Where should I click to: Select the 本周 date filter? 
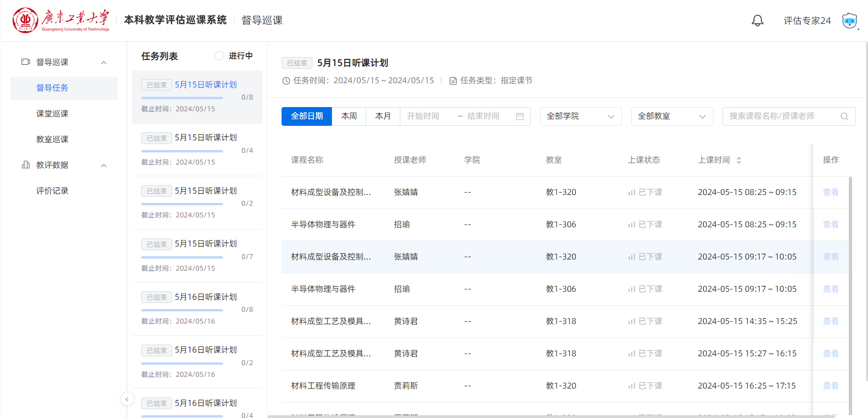point(349,116)
